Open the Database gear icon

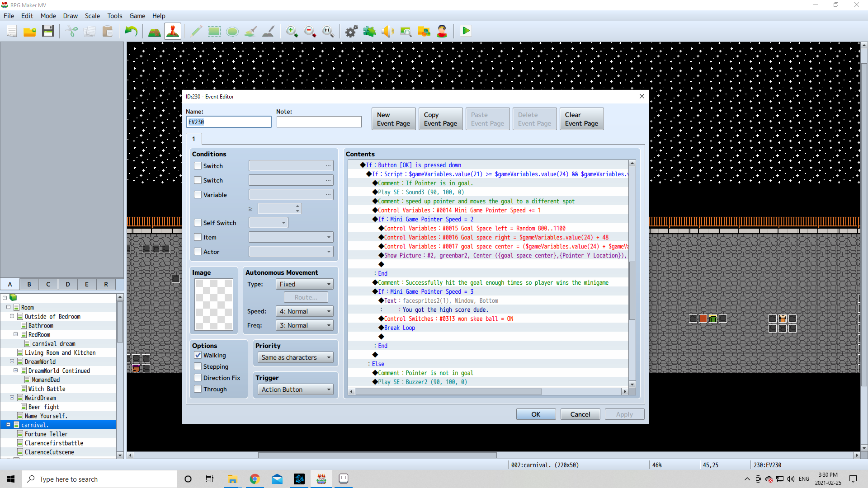[x=352, y=31]
